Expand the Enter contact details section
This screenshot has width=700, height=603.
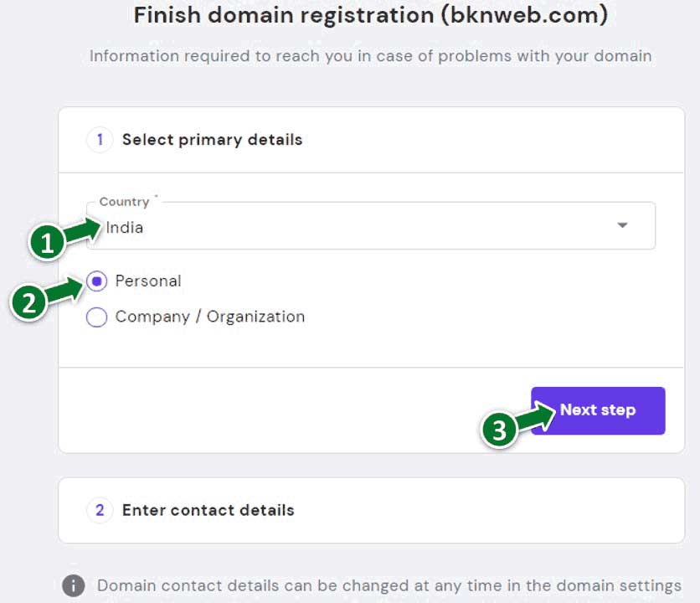pyautogui.click(x=371, y=510)
